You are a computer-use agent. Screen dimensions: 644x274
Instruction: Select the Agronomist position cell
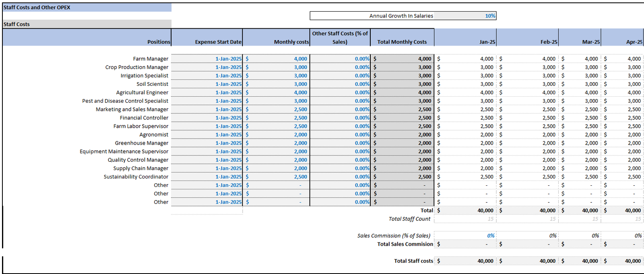pos(154,135)
